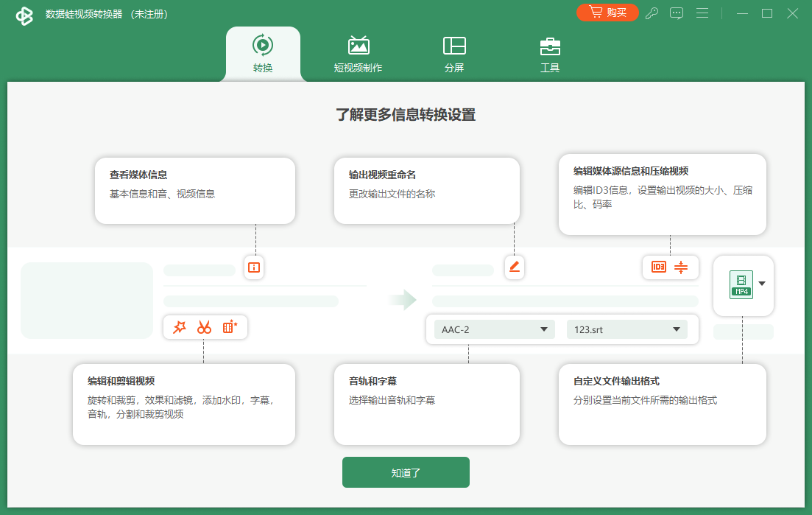Open the ID3 tag editor icon
This screenshot has height=515, width=812.
tap(657, 267)
